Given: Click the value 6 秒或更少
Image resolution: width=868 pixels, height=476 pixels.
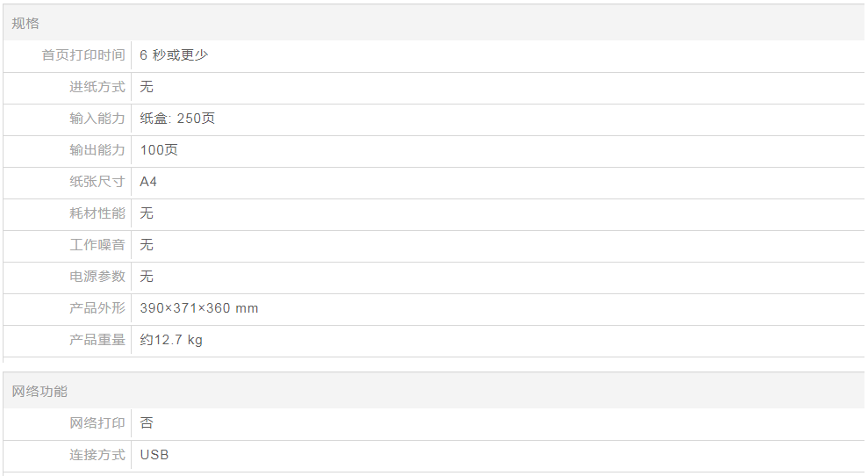Looking at the screenshot, I should click(174, 55).
